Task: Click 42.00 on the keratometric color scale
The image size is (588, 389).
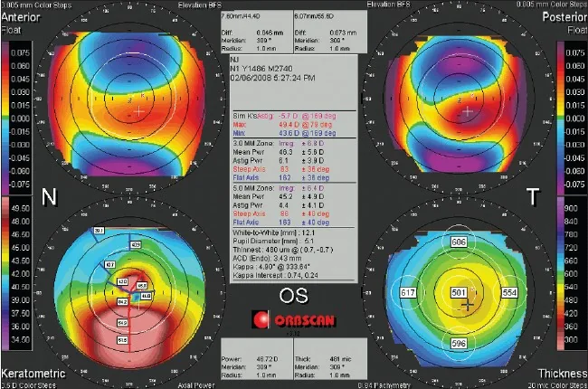Action: 21,274
